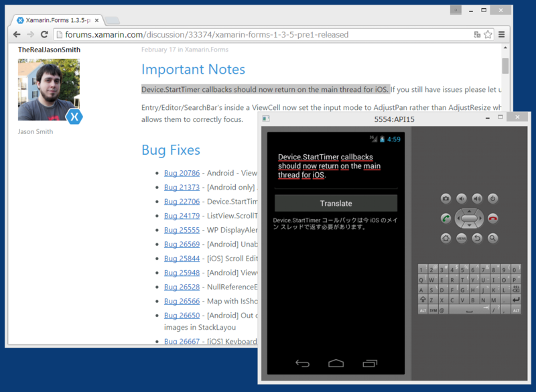The width and height of the screenshot is (536, 392).
Task: Click the ALT key next to SYM
Action: pyautogui.click(x=423, y=310)
